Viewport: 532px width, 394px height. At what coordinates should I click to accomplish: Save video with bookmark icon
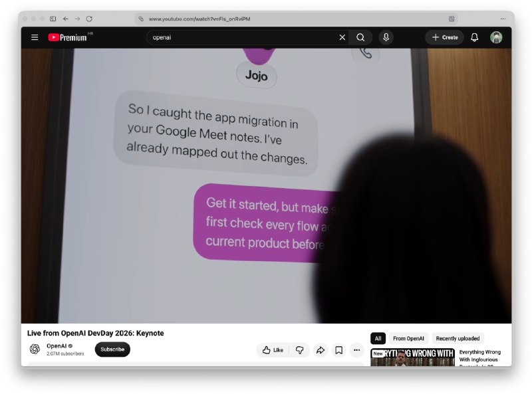coord(338,350)
